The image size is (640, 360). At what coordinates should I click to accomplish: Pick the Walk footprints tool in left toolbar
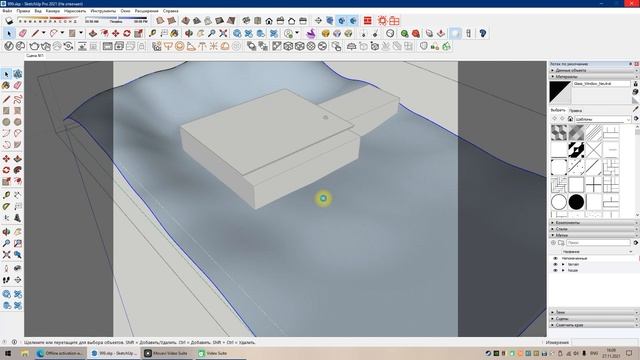(x=6, y=280)
